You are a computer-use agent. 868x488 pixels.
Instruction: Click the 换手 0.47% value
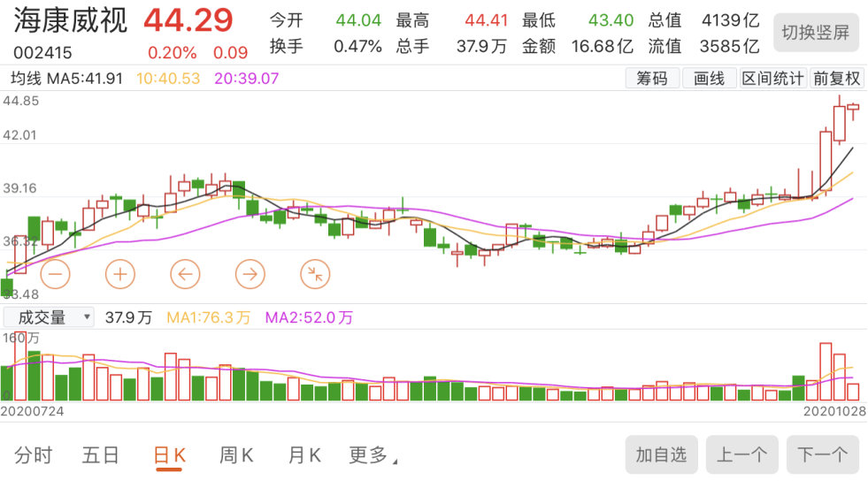point(357,47)
